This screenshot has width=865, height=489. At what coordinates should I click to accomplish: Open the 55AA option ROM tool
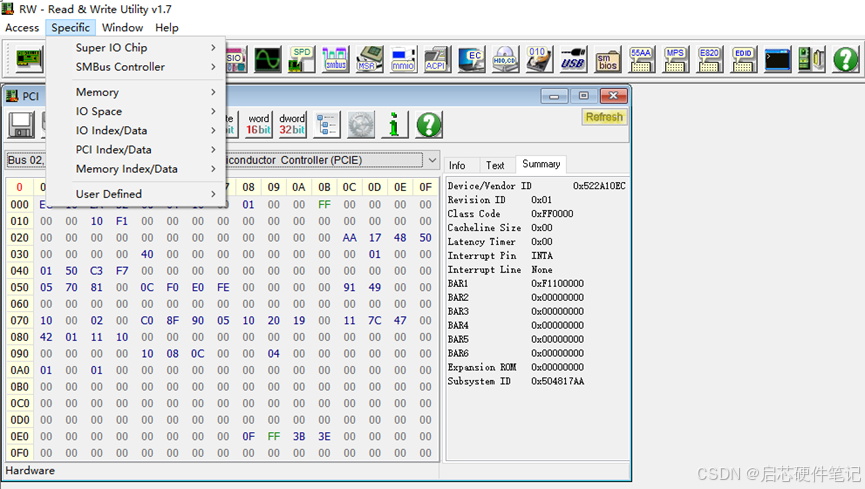(641, 60)
